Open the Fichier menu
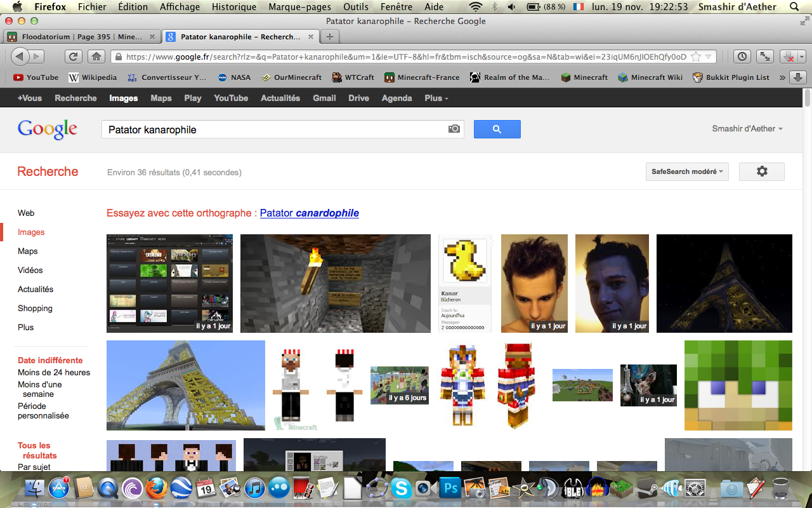 coord(92,7)
